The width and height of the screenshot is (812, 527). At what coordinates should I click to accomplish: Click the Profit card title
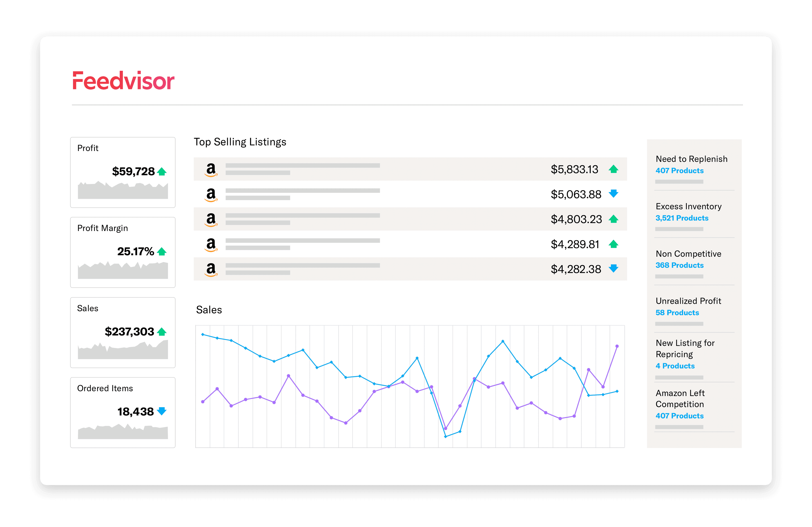tap(88, 148)
